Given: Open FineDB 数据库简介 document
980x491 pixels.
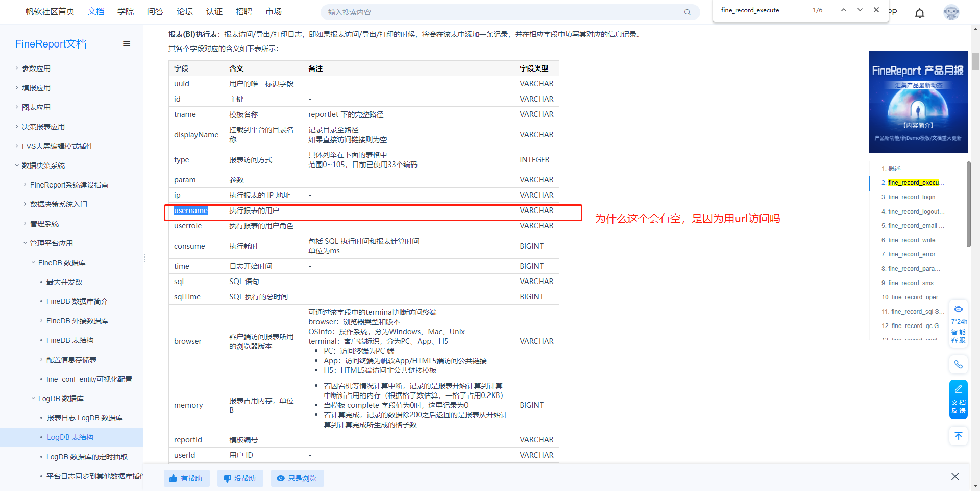Looking at the screenshot, I should tap(77, 301).
